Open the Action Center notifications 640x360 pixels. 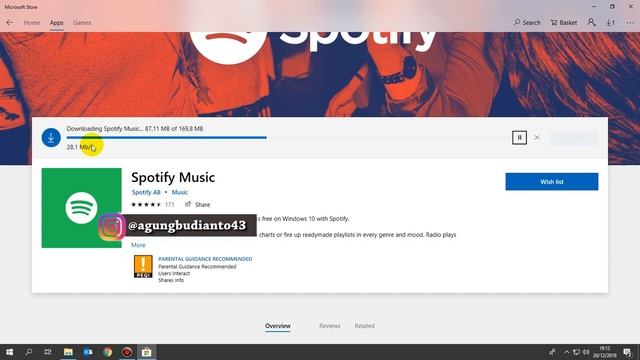tap(627, 352)
